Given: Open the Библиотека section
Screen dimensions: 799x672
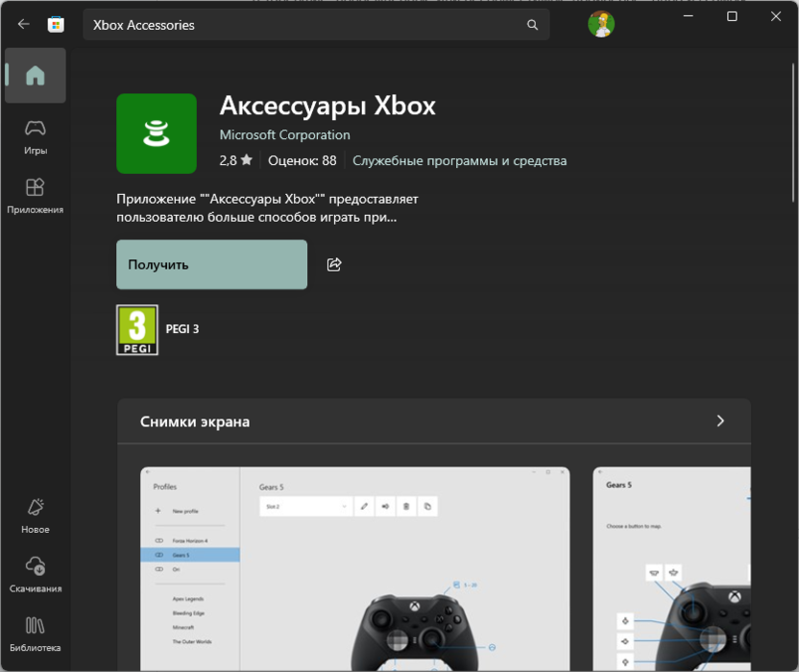Looking at the screenshot, I should (36, 634).
